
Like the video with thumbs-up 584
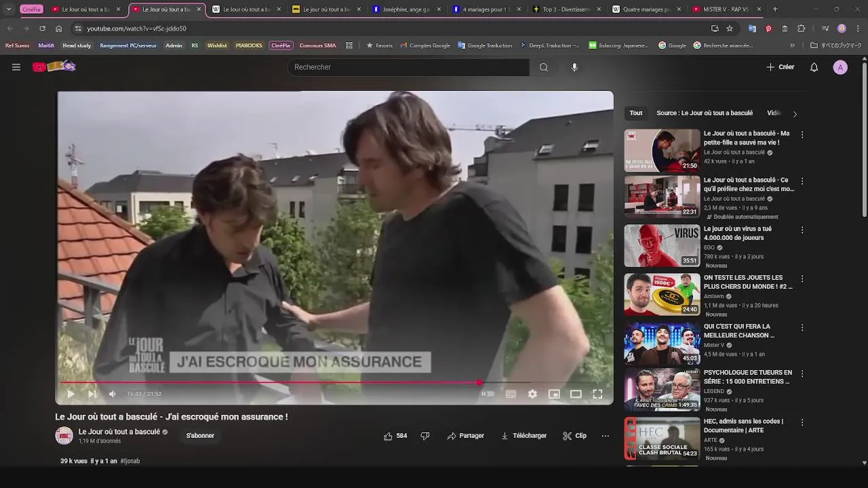[395, 436]
